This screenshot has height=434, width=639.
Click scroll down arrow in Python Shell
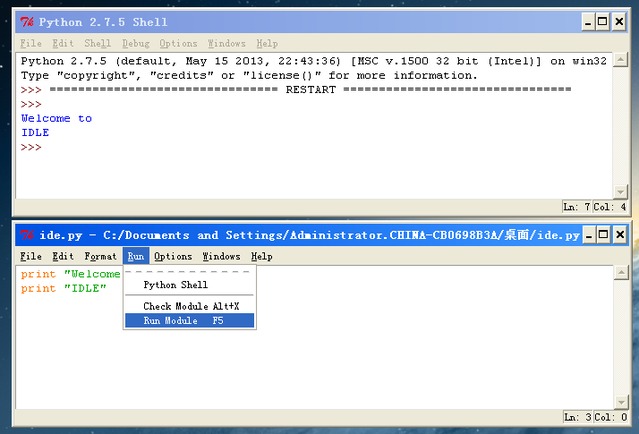620,191
